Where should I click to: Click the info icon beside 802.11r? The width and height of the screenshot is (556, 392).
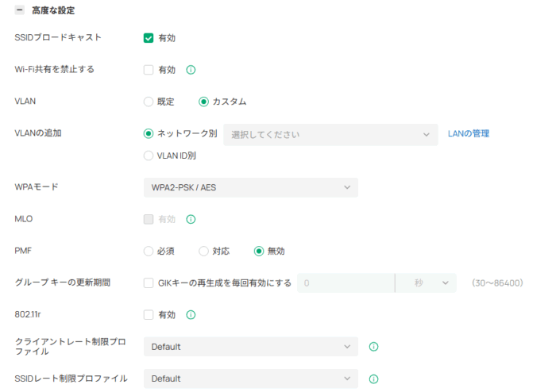(x=191, y=315)
